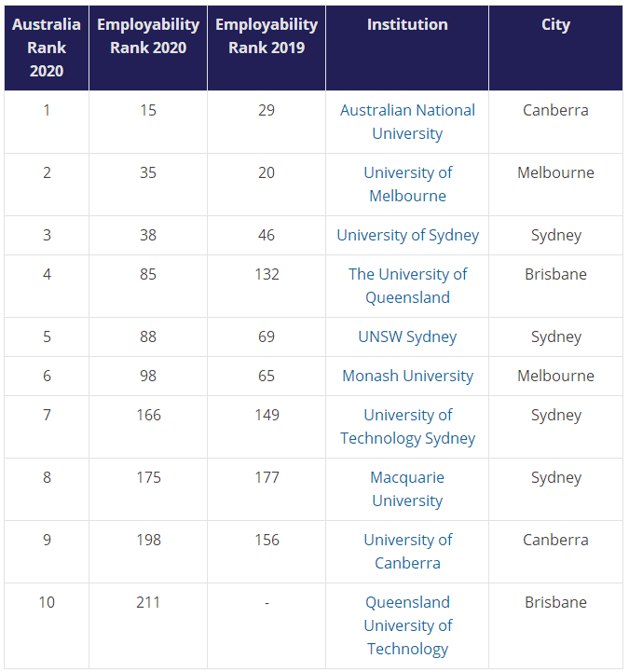Click the Institution column header

point(407,24)
